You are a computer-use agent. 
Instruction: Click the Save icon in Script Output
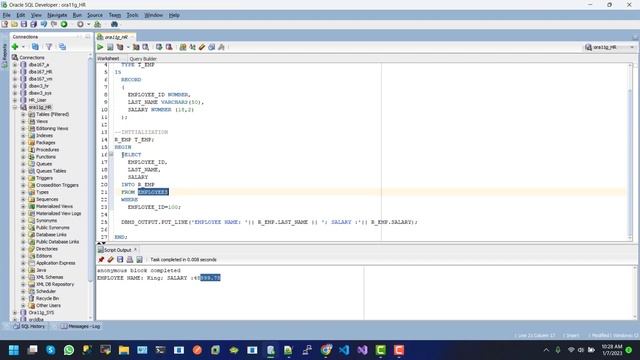click(x=120, y=260)
